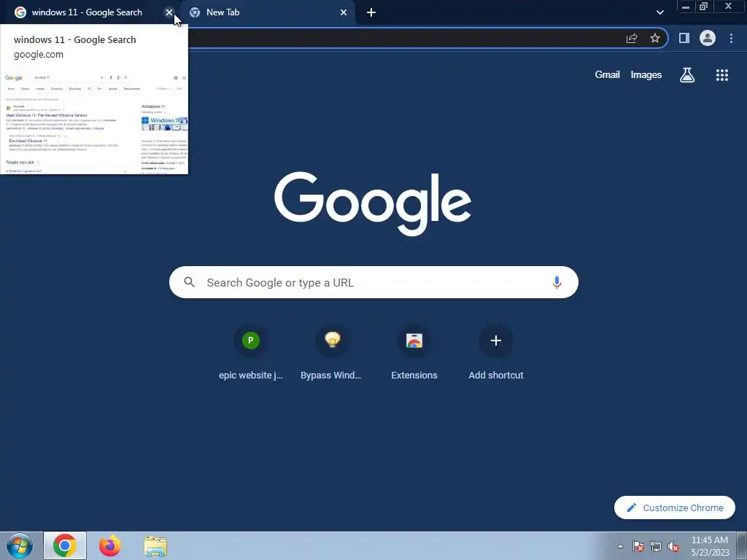Screen dimensions: 747x560
Task: Open the epic website shortcut
Action: (x=251, y=352)
